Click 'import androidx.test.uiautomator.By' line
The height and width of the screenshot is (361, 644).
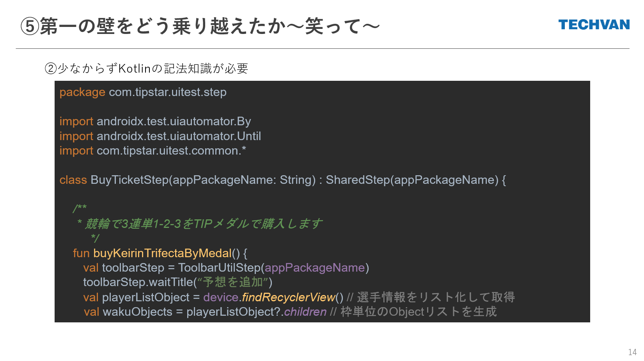coord(155,121)
